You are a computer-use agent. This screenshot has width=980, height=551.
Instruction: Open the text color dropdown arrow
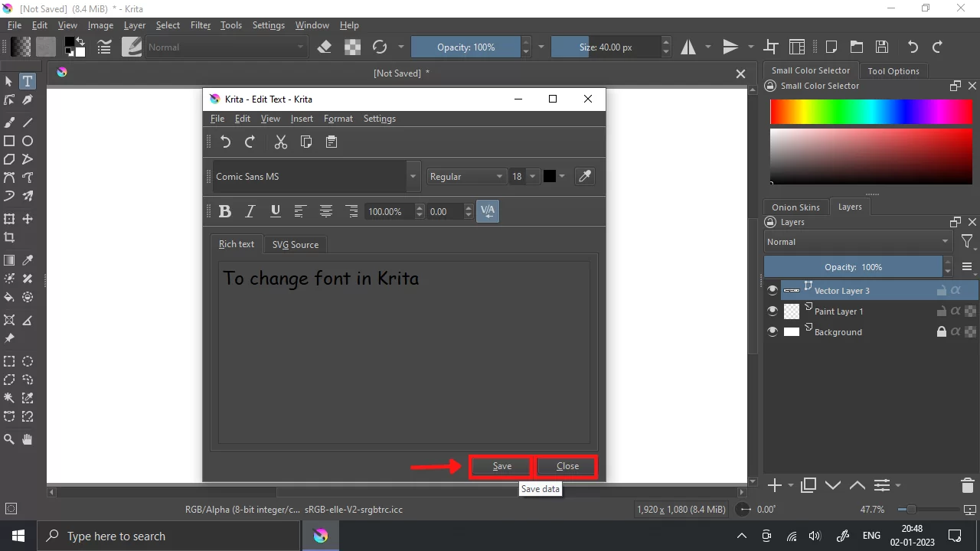pos(562,176)
